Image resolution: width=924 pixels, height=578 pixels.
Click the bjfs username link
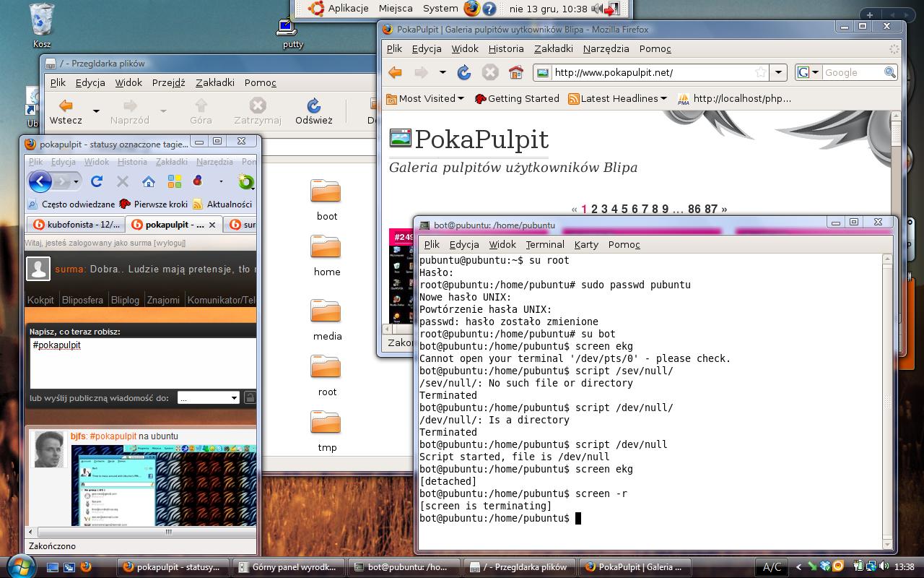(x=79, y=436)
